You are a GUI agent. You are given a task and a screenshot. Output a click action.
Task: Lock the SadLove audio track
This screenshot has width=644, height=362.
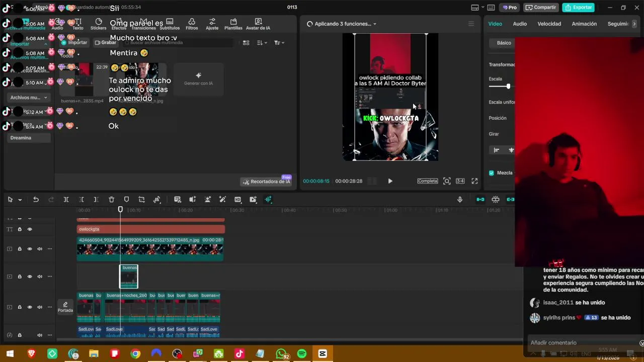tap(20, 335)
